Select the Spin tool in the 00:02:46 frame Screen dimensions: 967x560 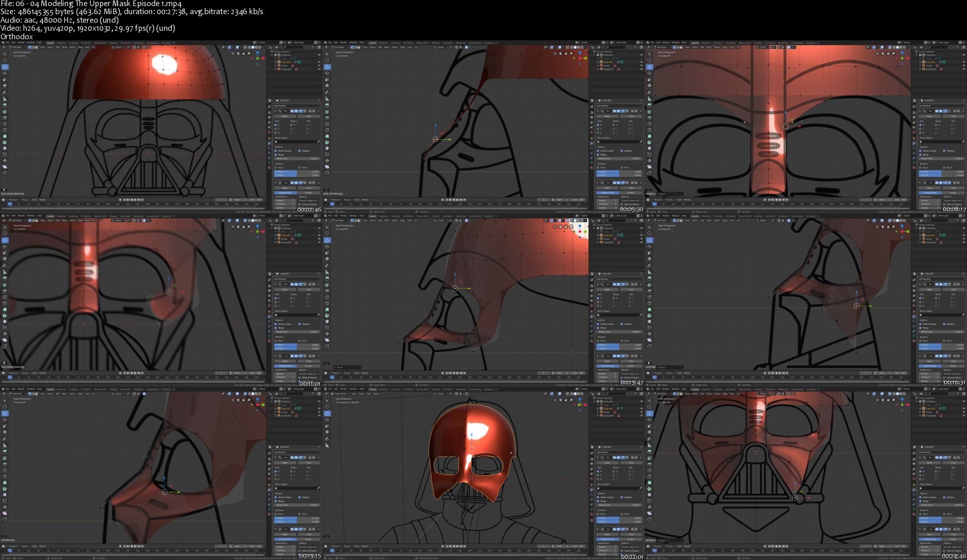pos(5,142)
